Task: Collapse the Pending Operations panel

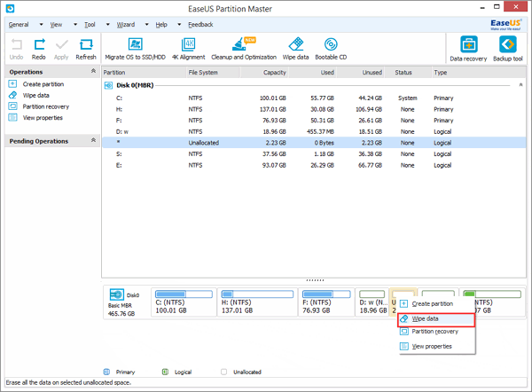Action: 93,140
